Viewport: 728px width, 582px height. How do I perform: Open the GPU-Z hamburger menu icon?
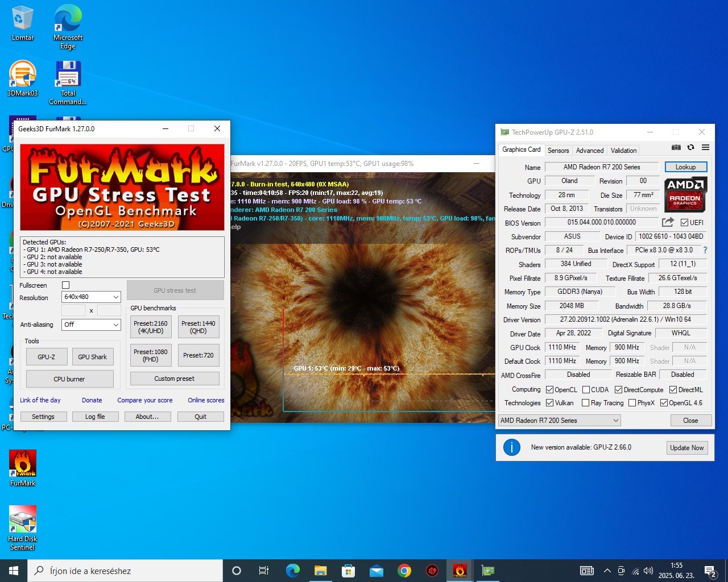705,148
